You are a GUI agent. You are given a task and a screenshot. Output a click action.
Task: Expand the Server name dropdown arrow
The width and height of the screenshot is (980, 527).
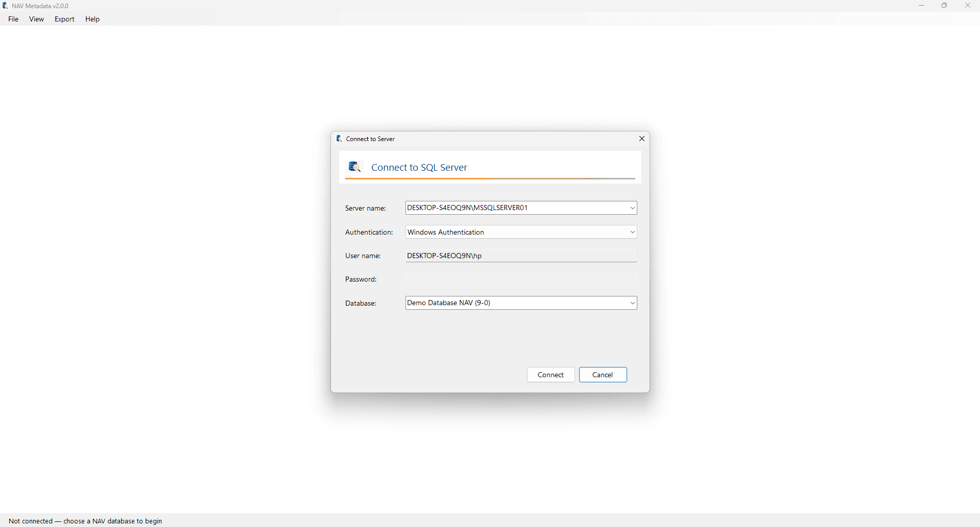pos(632,208)
